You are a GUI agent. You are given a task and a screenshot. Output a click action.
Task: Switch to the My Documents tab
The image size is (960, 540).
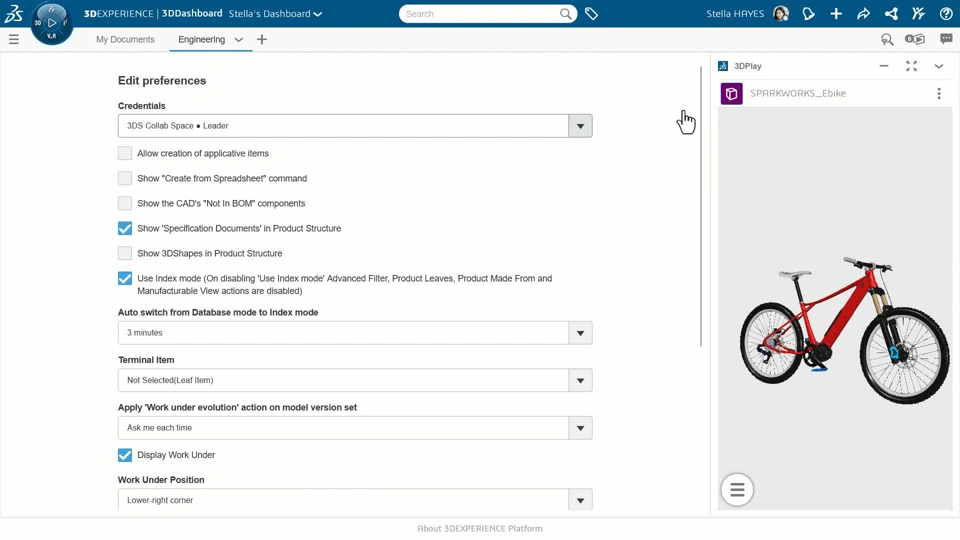pyautogui.click(x=125, y=39)
